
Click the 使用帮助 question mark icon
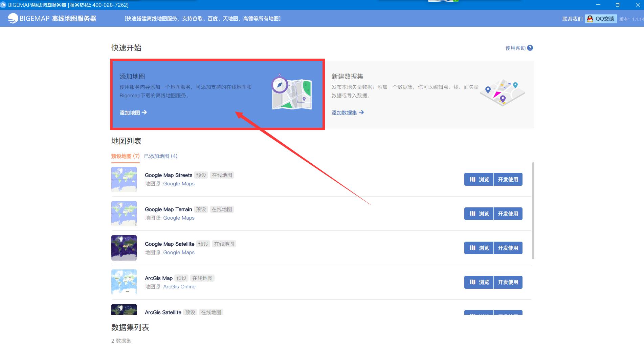click(530, 48)
